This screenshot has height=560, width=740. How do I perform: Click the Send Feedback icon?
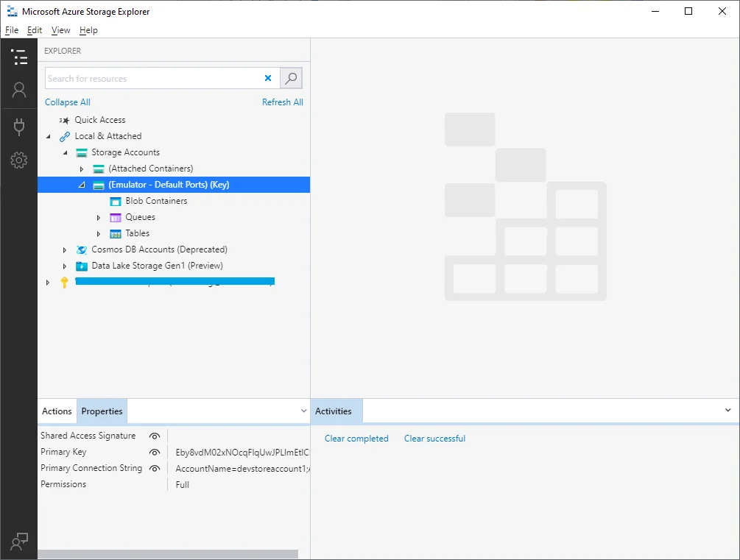coord(19,541)
